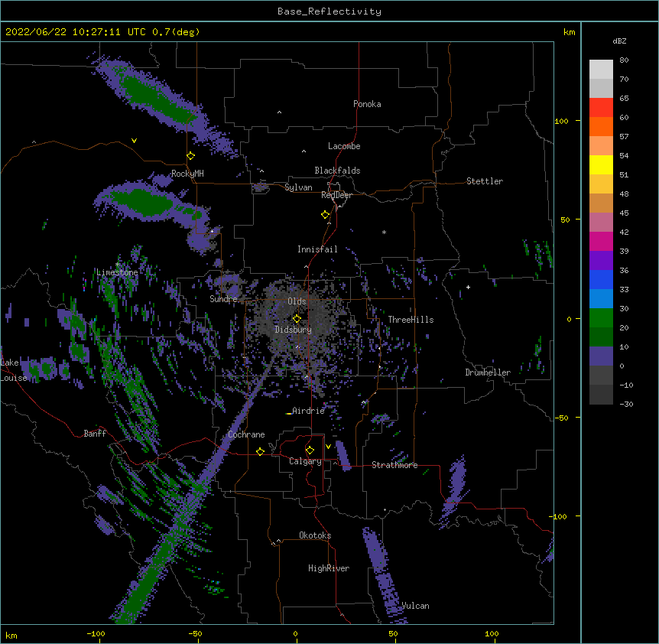Click the RockyMH label
This screenshot has width=659, height=644.
point(187,173)
